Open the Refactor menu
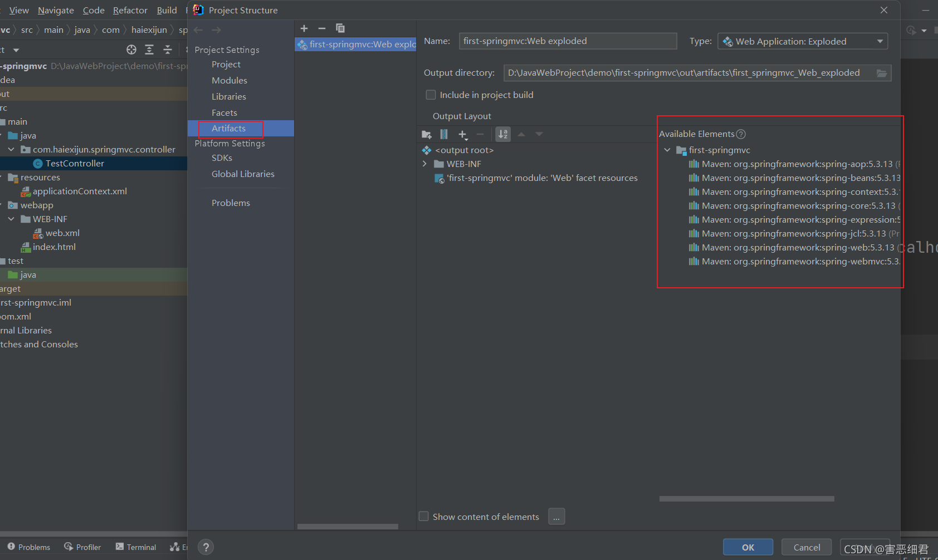This screenshot has height=560, width=938. (x=130, y=10)
